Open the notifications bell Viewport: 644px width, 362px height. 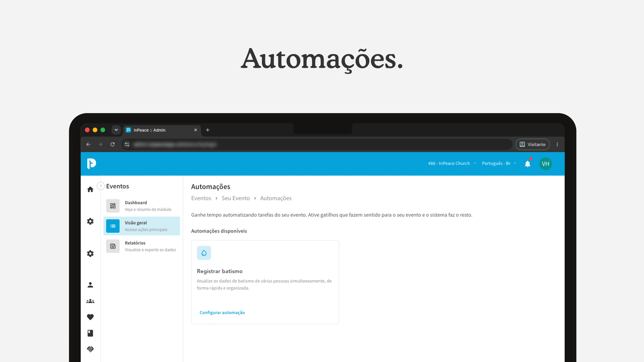point(527,164)
